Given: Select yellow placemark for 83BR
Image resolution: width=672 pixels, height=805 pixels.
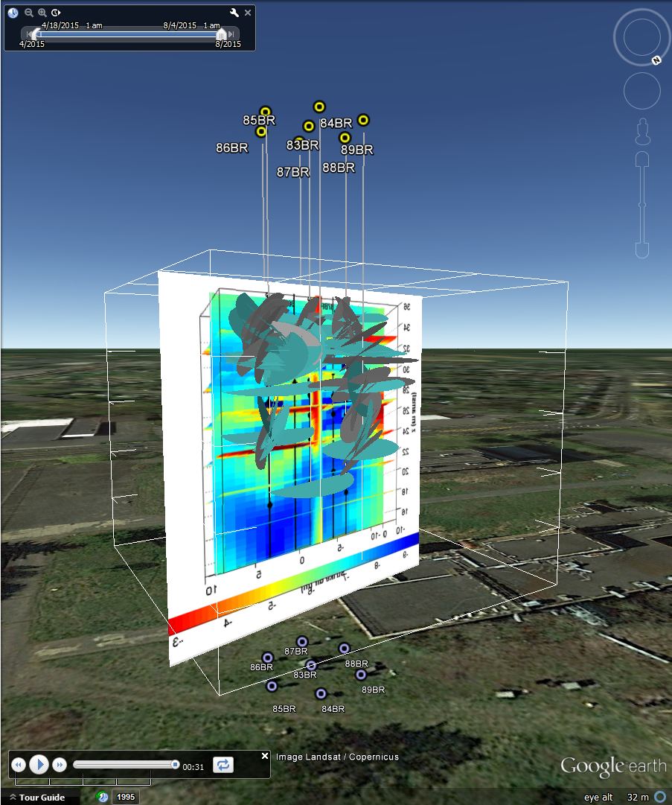Looking at the screenshot, I should click(x=308, y=127).
